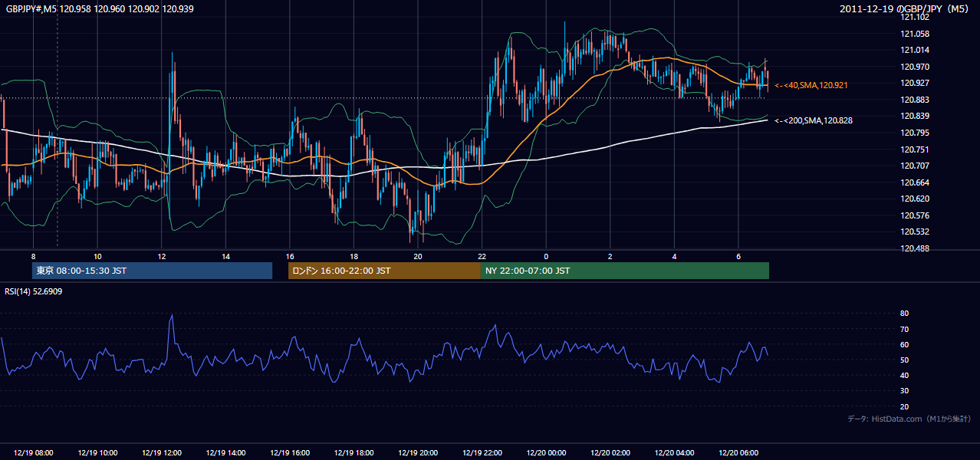This screenshot has width=980, height=460.
Task: Click price axis label 120.751
Action: coord(915,149)
